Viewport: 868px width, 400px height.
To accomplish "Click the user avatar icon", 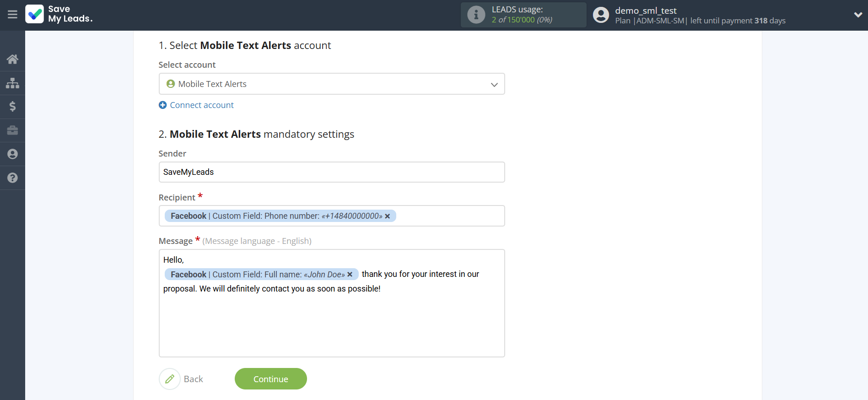I will [x=601, y=15].
